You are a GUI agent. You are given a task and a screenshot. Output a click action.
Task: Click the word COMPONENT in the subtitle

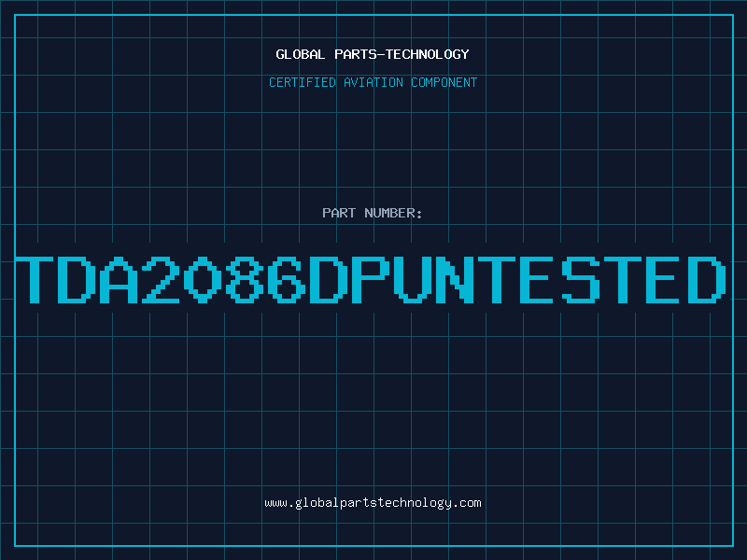(x=444, y=82)
